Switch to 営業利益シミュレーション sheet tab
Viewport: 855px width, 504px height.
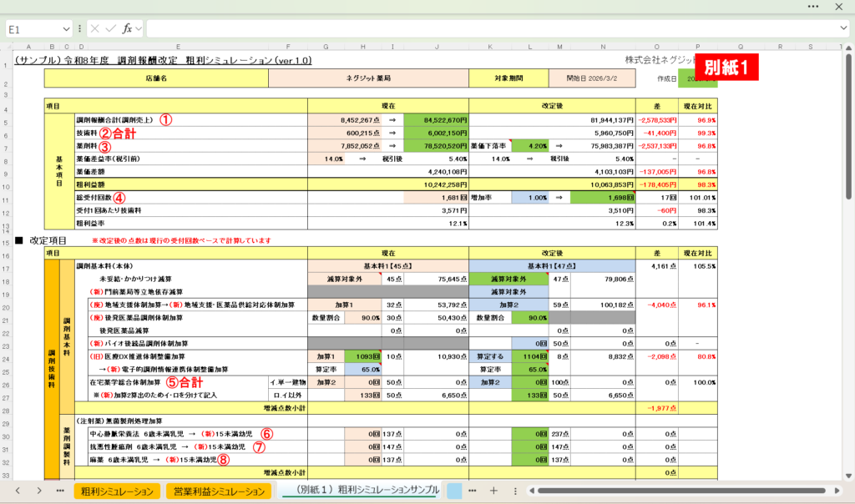[219, 490]
